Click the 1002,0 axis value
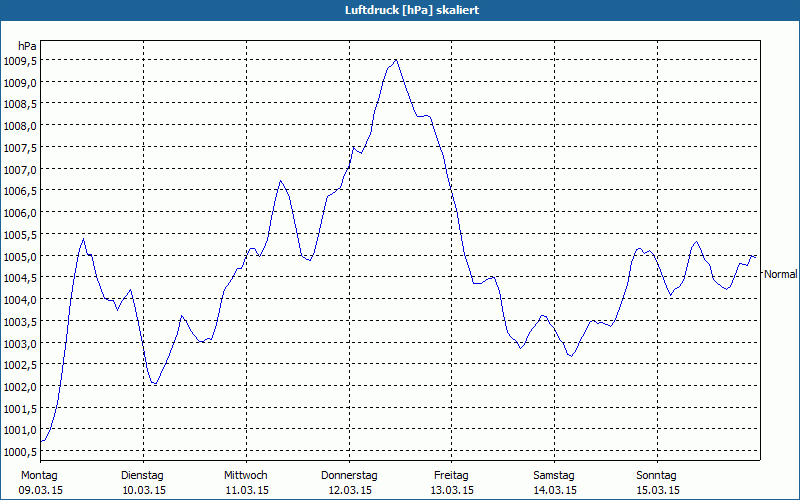This screenshot has height=500, width=800. point(20,387)
